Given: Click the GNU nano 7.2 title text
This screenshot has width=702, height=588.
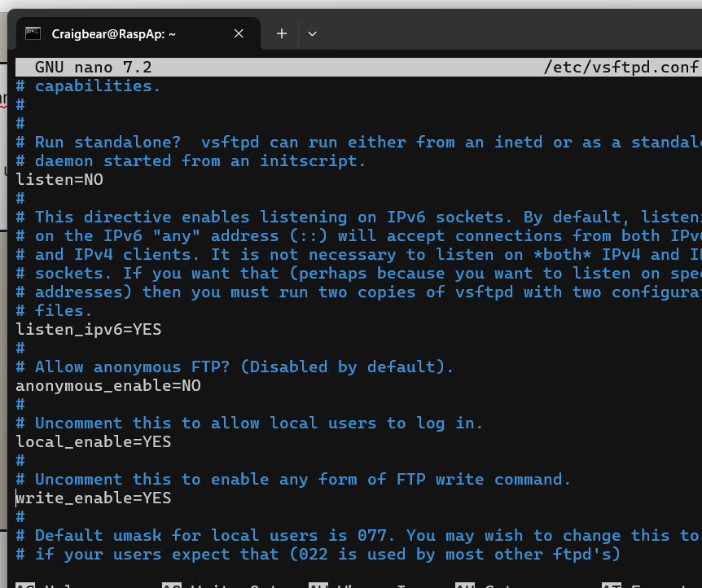Looking at the screenshot, I should click(x=93, y=67).
